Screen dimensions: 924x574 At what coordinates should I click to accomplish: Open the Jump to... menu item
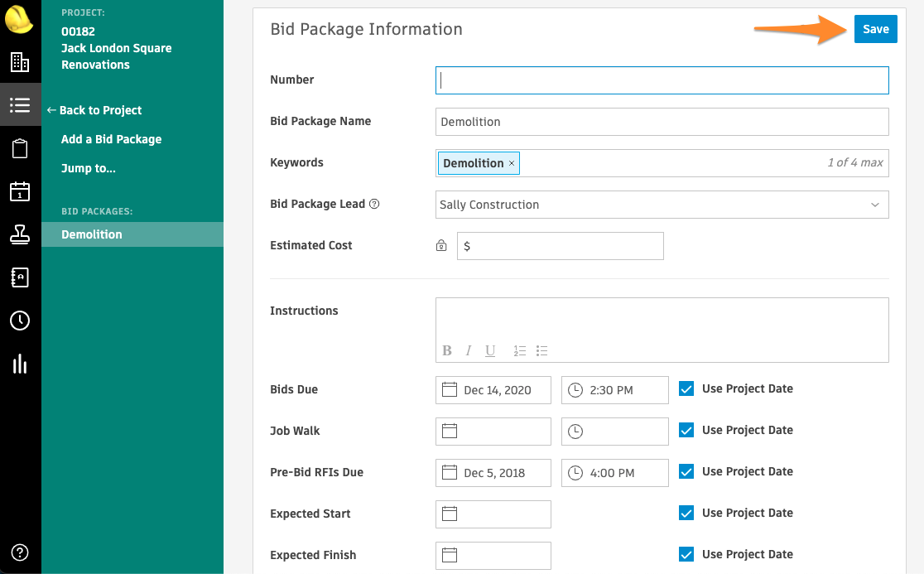pos(88,168)
